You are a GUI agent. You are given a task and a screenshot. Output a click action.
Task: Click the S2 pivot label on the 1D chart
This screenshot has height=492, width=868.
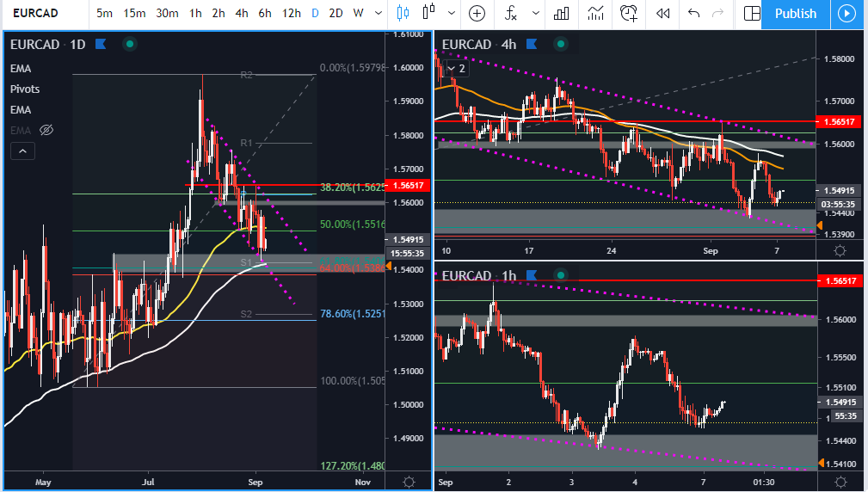246,314
